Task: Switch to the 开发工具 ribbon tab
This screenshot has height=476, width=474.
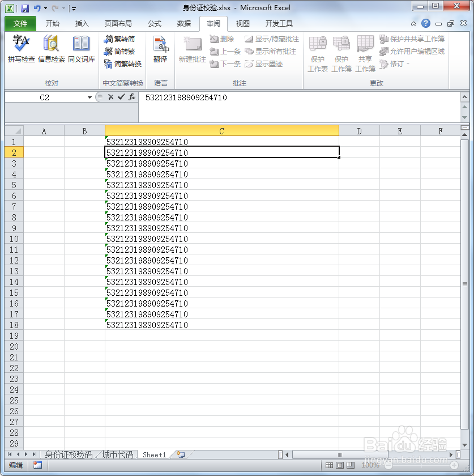Action: (279, 24)
